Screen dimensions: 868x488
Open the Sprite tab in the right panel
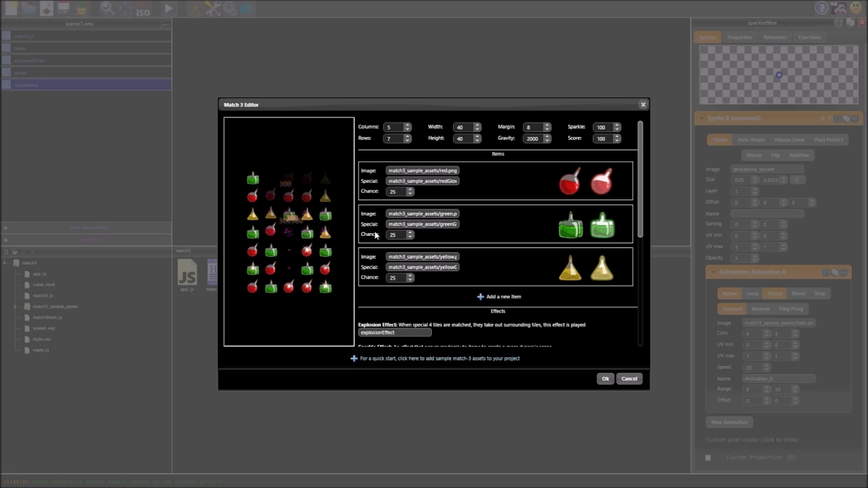(x=707, y=37)
